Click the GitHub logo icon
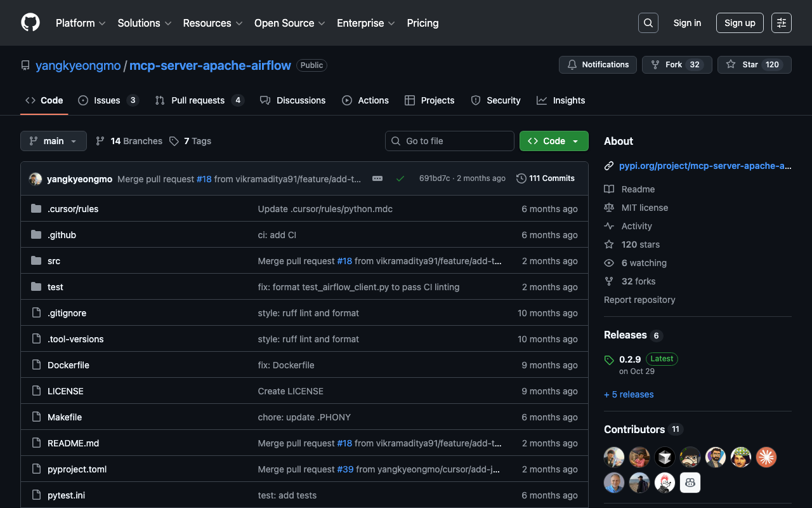This screenshot has height=508, width=812. 30,23
